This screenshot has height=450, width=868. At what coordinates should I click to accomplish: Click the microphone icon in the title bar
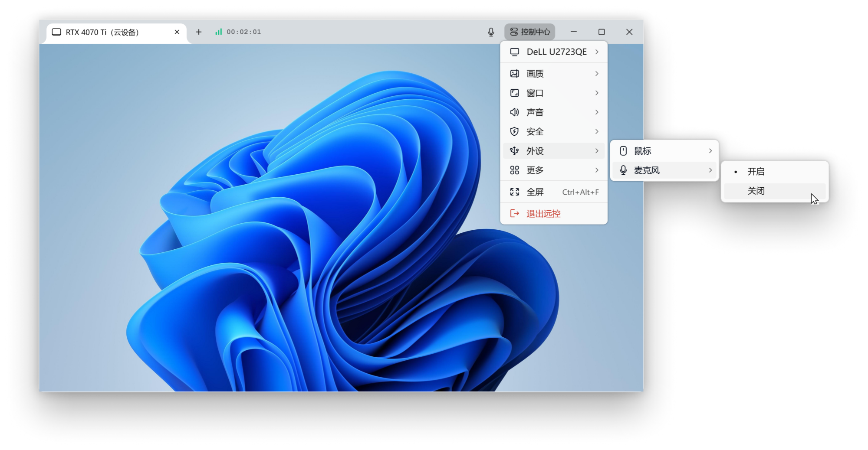(x=491, y=32)
